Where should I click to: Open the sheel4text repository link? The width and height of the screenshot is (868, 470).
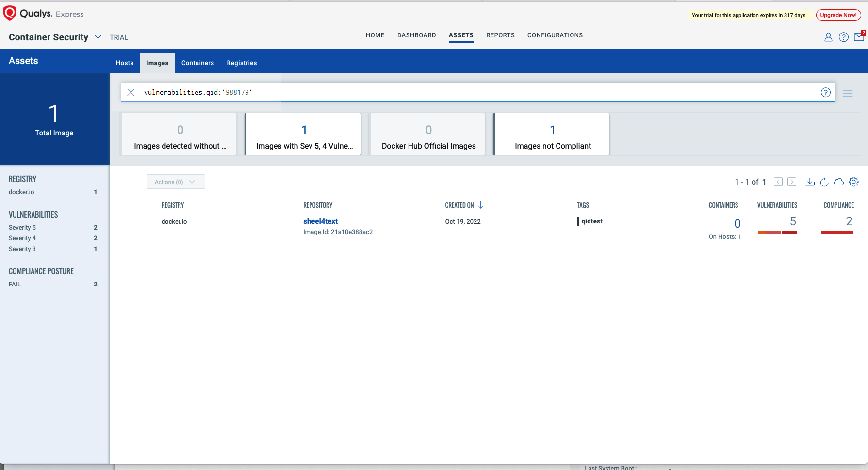coord(320,221)
